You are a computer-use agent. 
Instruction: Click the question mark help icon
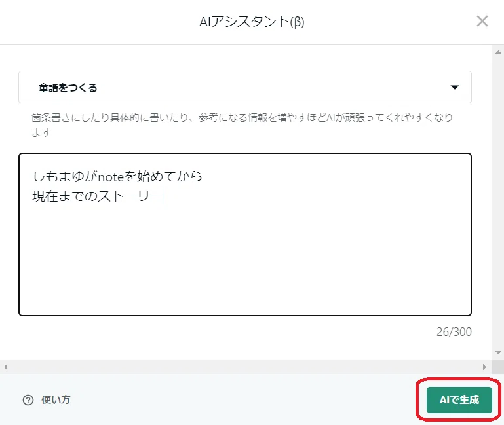tap(28, 400)
